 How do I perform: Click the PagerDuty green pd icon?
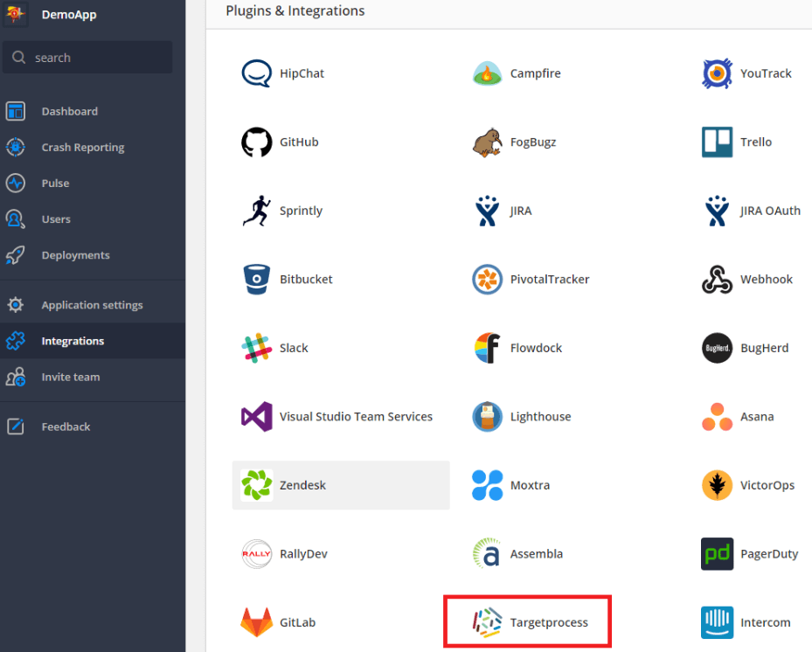pyautogui.click(x=717, y=554)
